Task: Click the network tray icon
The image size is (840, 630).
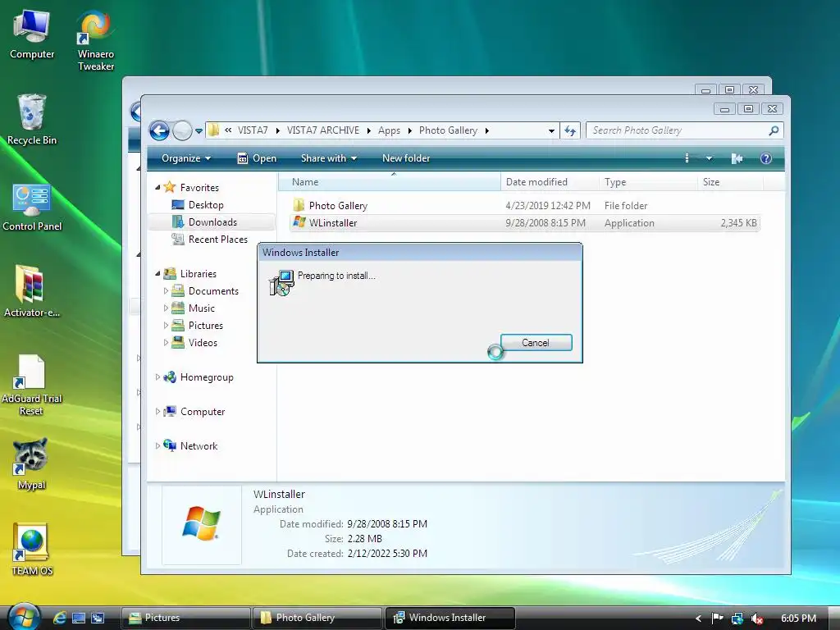Action: point(737,619)
